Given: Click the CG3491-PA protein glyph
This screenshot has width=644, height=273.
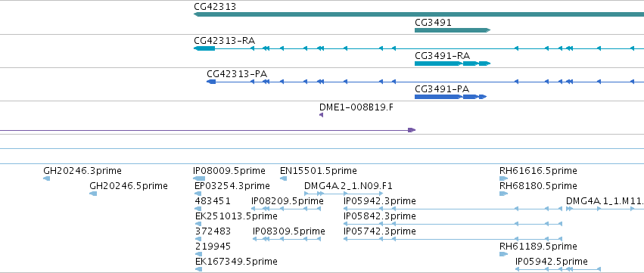Looking at the screenshot, I should [x=450, y=97].
